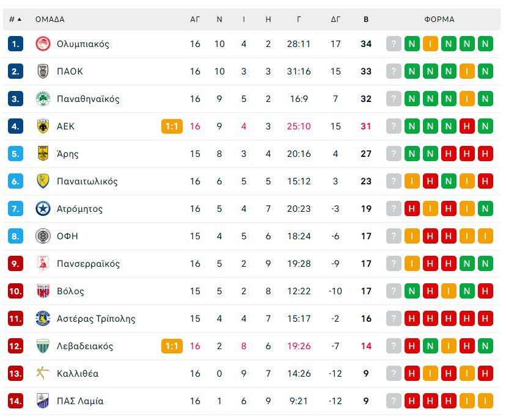The width and height of the screenshot is (506, 420).
Task: Sort table by the # rank column
Action: [15, 19]
